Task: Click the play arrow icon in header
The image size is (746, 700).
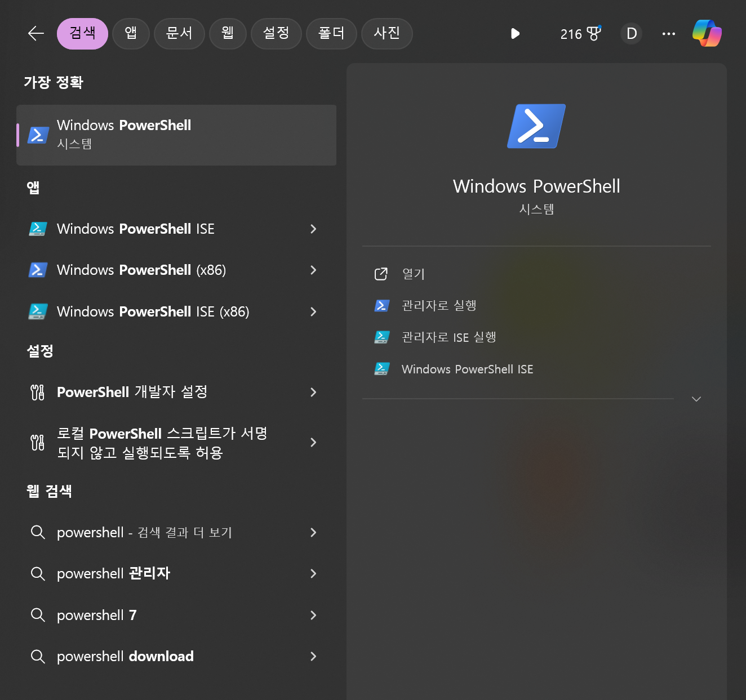Action: tap(515, 34)
